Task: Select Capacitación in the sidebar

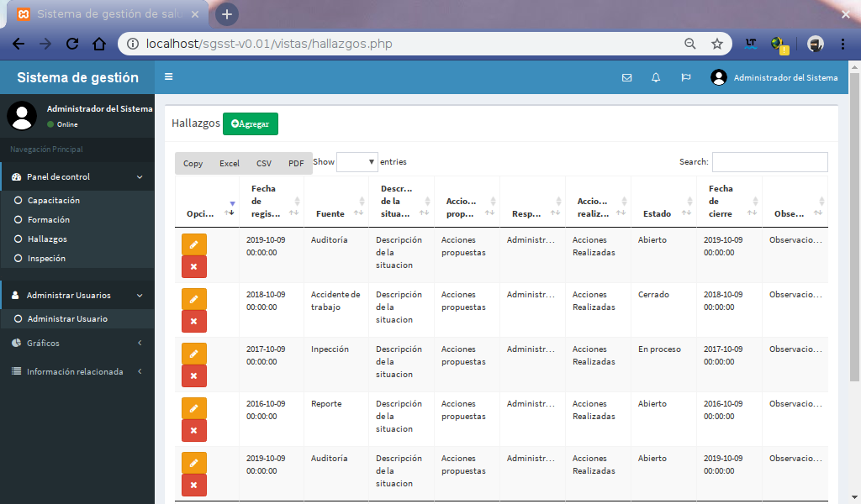Action: coord(53,201)
